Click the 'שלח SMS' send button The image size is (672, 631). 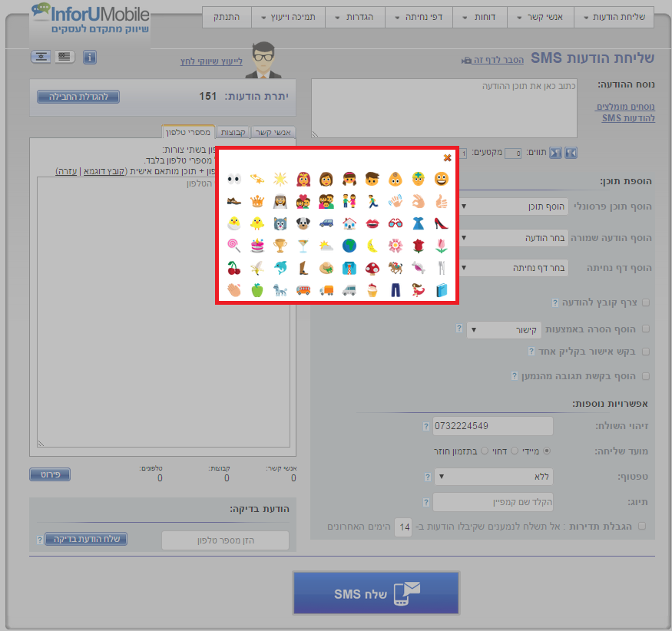pos(376,593)
